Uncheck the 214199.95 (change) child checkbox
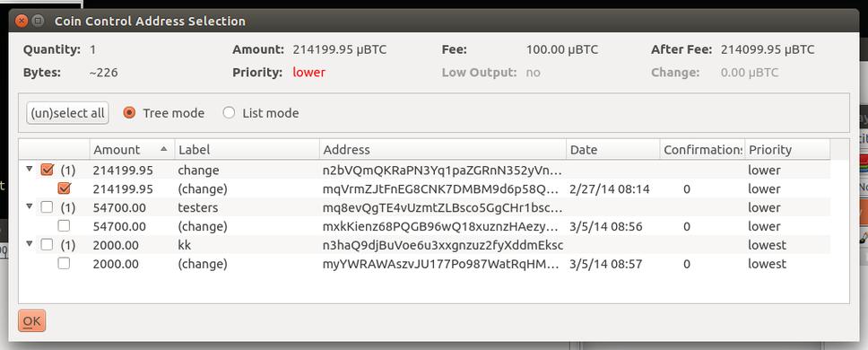Screen dimensions: 868x350 (65, 188)
